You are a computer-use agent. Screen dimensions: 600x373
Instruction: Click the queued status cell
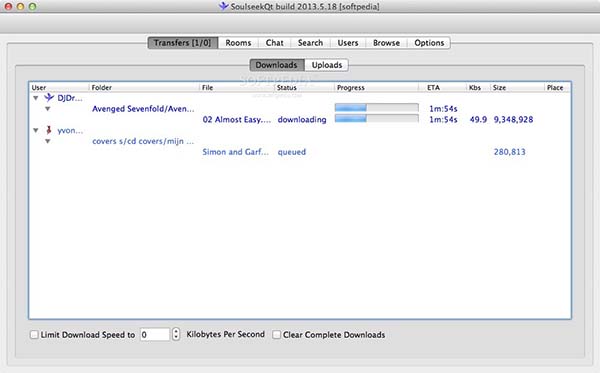click(292, 152)
